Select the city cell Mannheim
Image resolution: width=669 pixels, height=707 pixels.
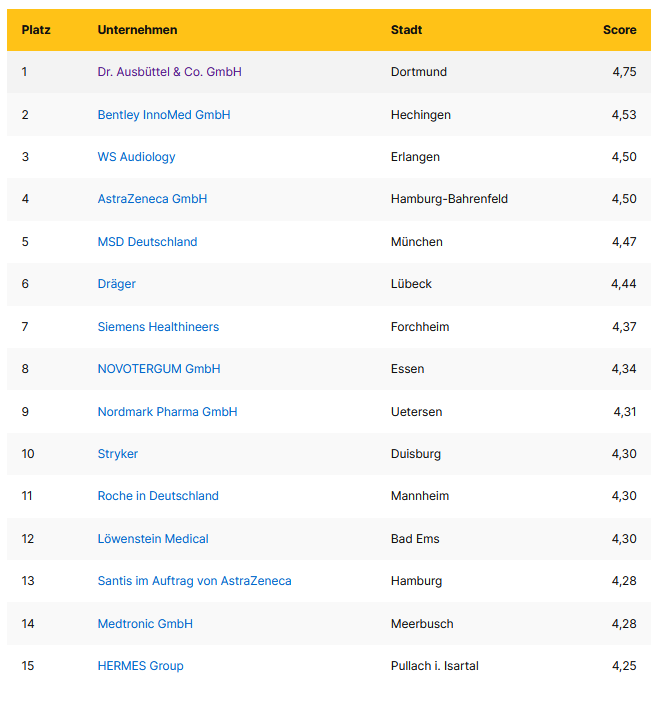(x=420, y=496)
